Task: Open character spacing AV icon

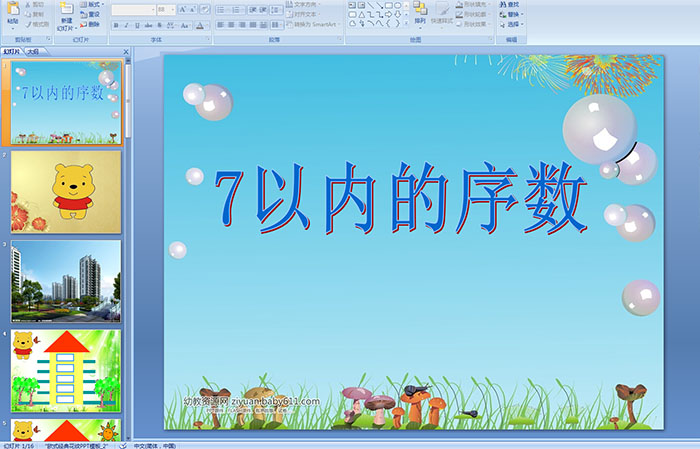Action: [171, 25]
